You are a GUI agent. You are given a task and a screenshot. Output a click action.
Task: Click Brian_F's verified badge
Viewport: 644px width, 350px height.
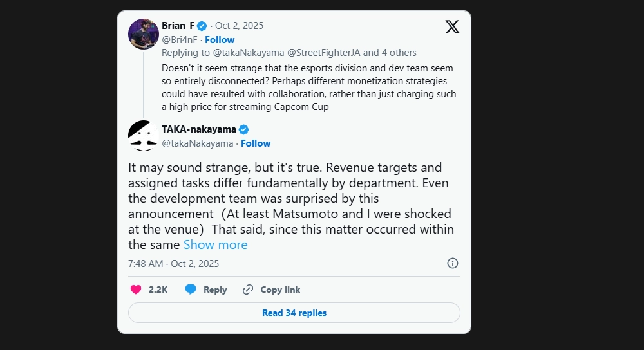[x=202, y=26]
